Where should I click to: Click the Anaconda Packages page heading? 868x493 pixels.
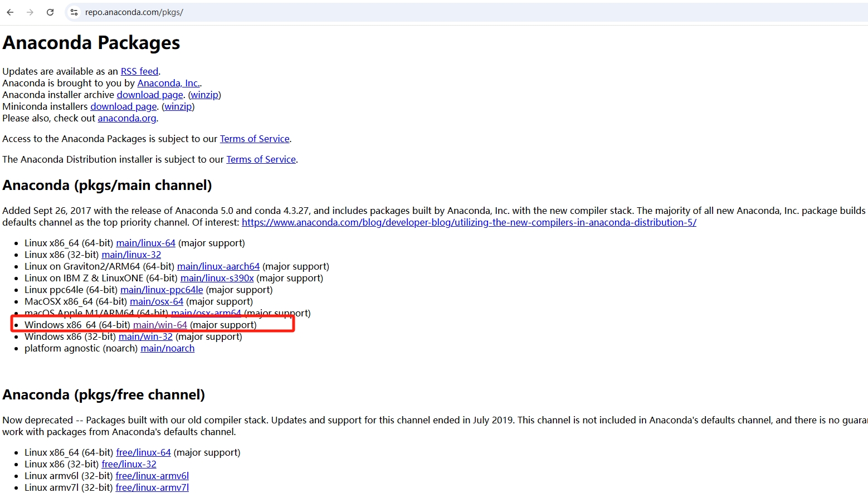click(x=91, y=43)
